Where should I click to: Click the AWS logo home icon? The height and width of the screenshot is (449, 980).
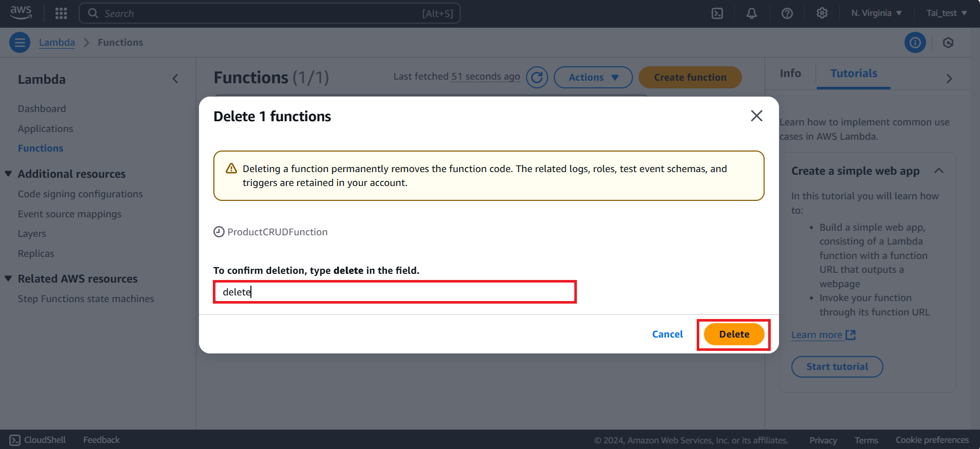pyautogui.click(x=21, y=13)
